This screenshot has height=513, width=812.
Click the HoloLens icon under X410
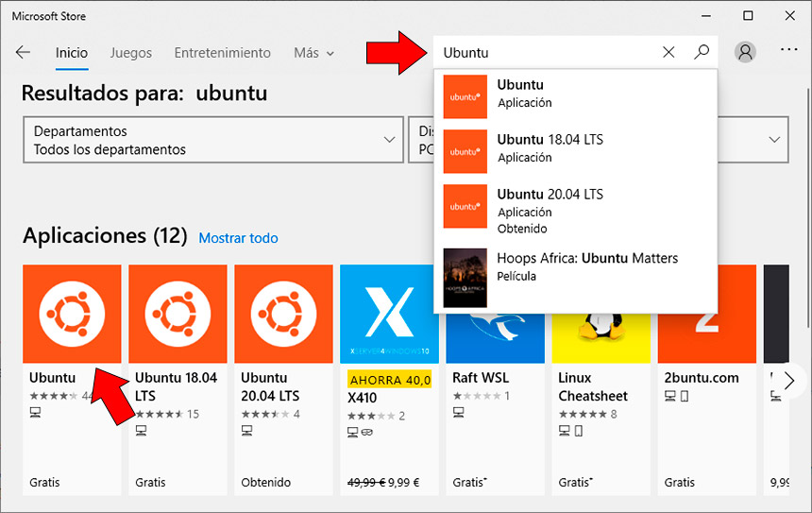366,432
